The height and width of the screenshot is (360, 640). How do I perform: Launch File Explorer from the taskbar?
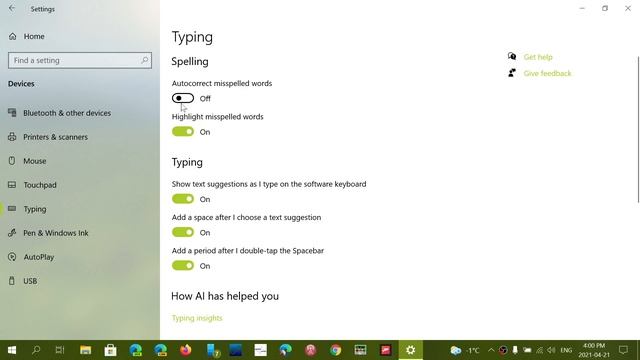(85, 350)
